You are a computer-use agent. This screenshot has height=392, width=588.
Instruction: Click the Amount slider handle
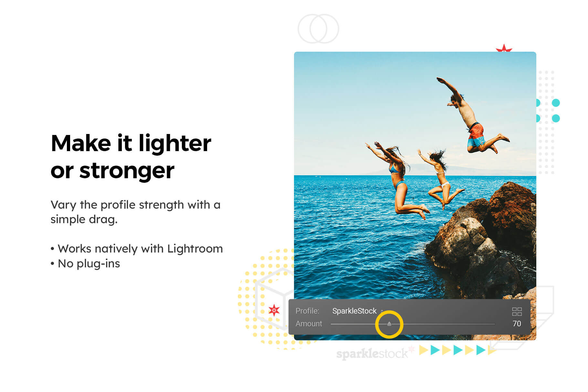[x=389, y=324]
